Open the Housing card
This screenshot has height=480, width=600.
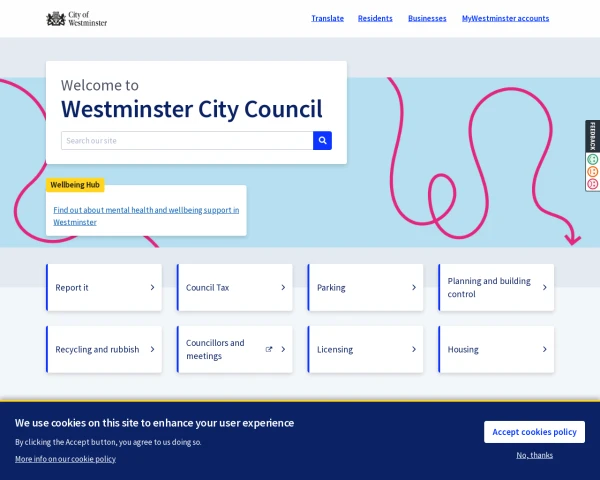(x=496, y=349)
